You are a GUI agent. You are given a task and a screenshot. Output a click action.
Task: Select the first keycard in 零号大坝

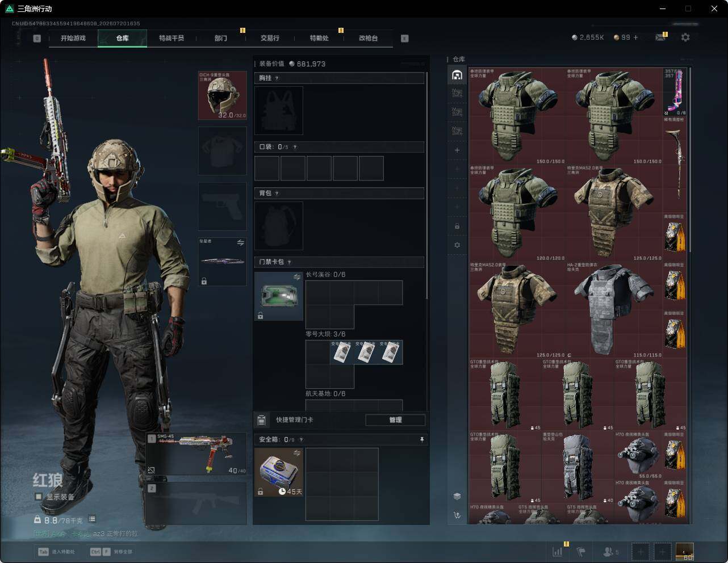tap(342, 352)
